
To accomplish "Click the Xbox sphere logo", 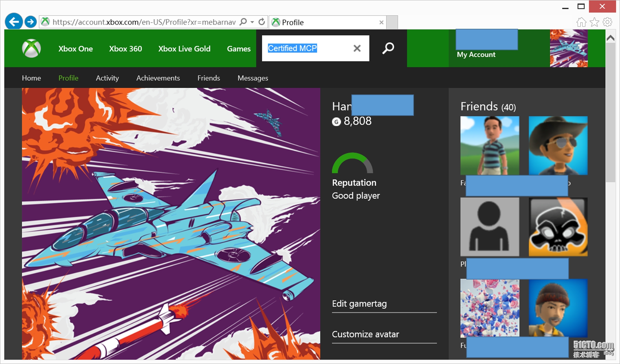I will (31, 49).
